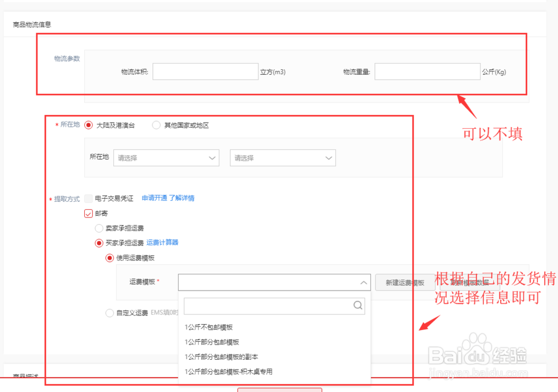Click the 物流重量 input field
558x392 pixels.
coord(427,71)
